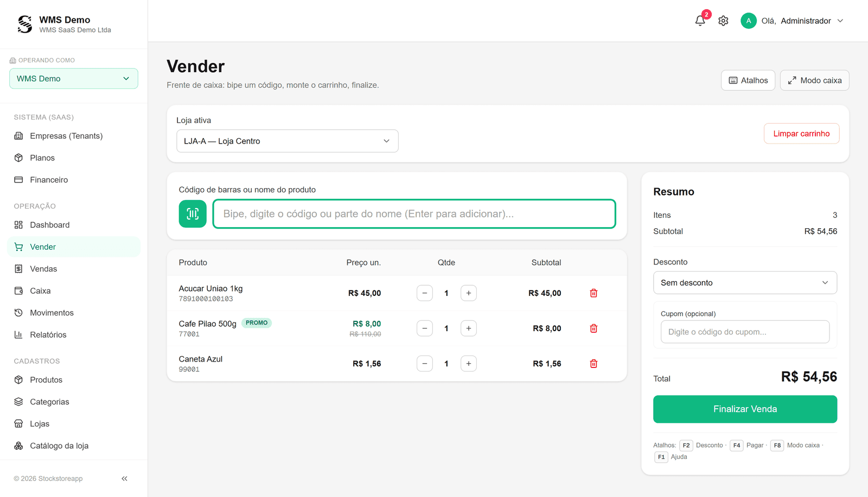This screenshot has width=868, height=497.
Task: Increase quantity of Caneta Azul
Action: tap(469, 364)
